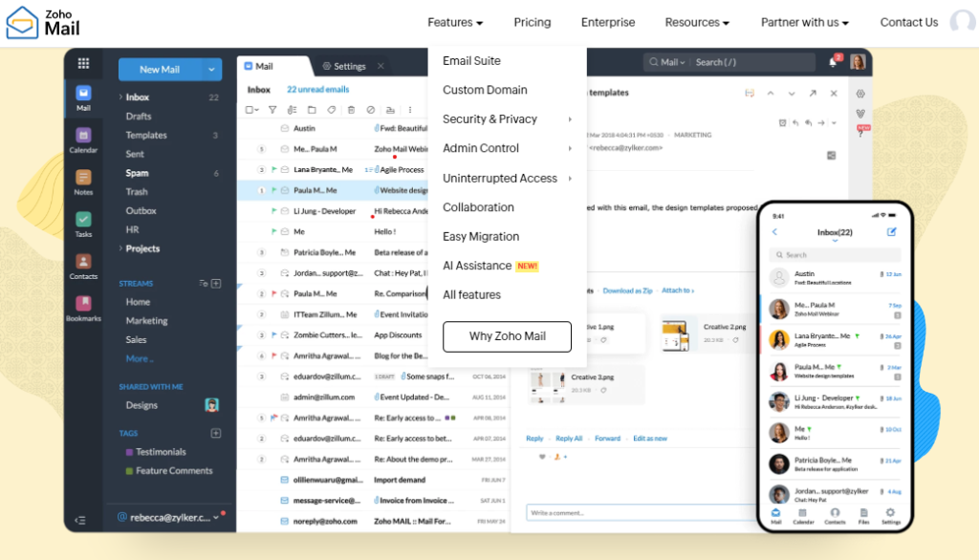Go to Pricing page
This screenshot has height=560, width=979.
(532, 23)
